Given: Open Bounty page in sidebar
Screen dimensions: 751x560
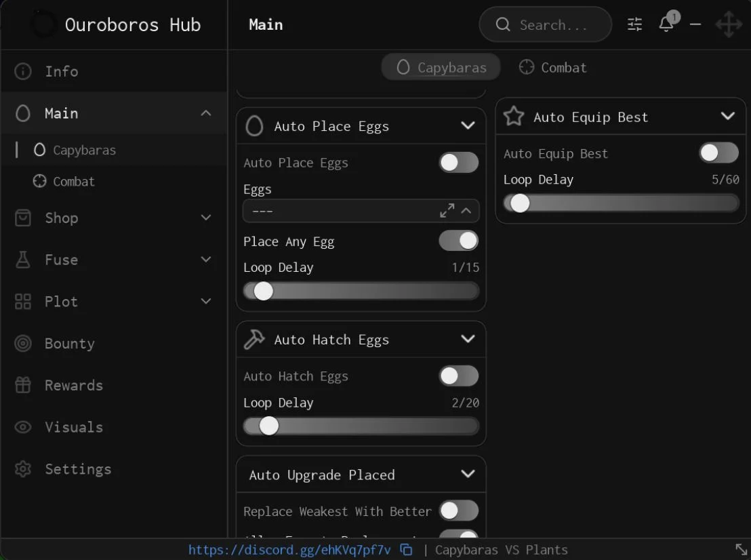Looking at the screenshot, I should [113, 343].
